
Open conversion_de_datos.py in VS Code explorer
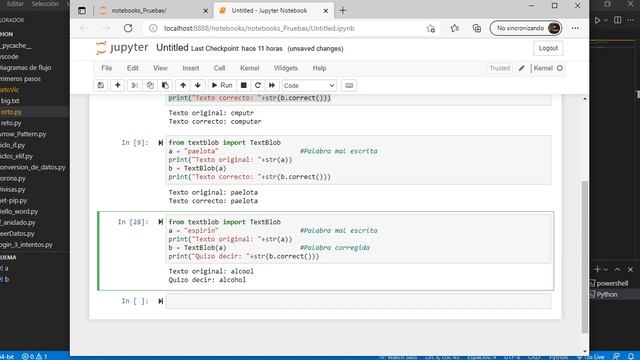click(33, 167)
